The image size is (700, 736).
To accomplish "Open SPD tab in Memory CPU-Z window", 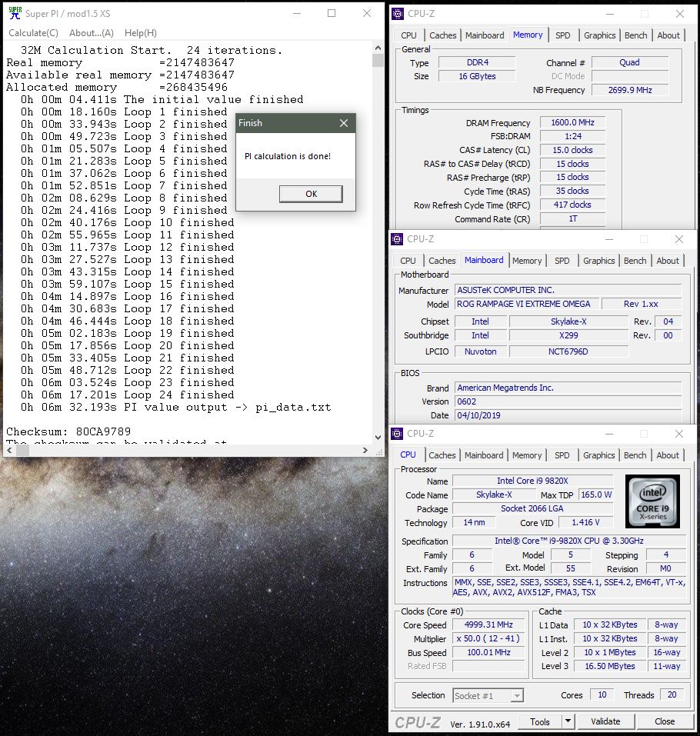I will tap(562, 35).
